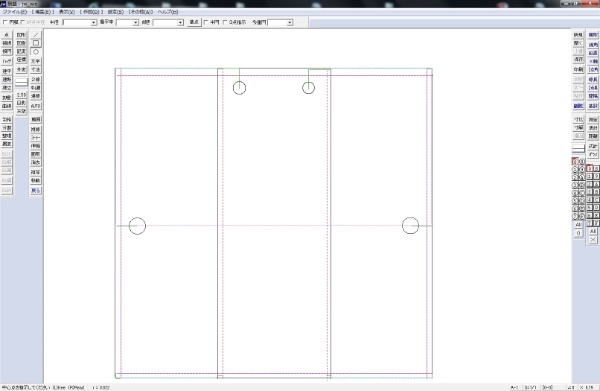Image resolution: width=600 pixels, height=391 pixels.
Task: Open the ファイル menu
Action: pyautogui.click(x=15, y=12)
